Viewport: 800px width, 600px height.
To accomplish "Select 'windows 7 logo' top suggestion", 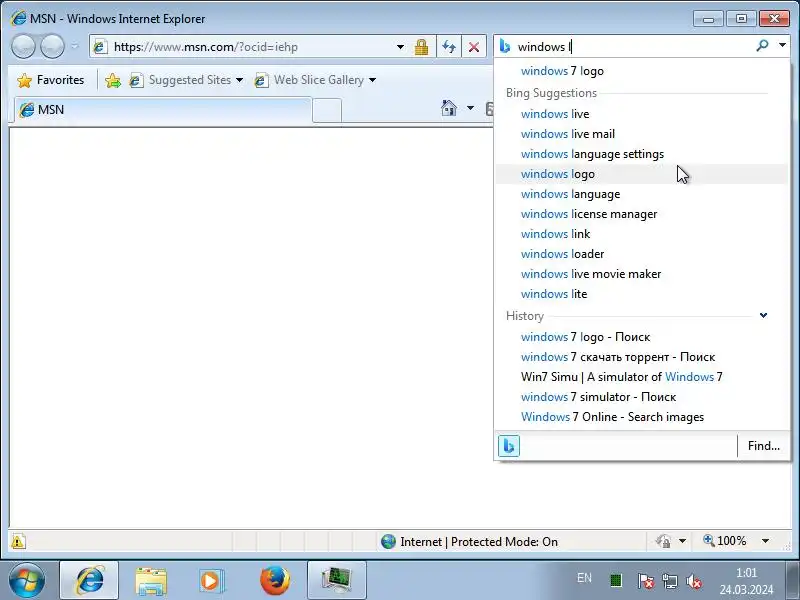I will click(x=641, y=71).
